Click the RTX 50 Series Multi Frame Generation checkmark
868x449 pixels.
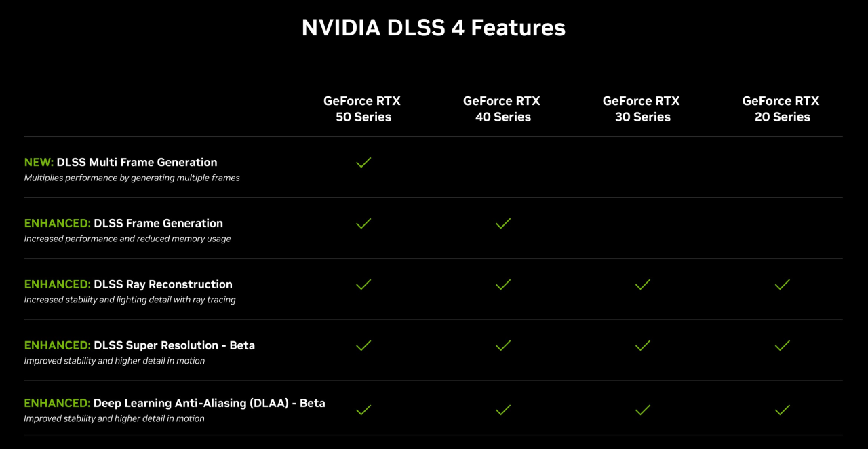point(363,163)
